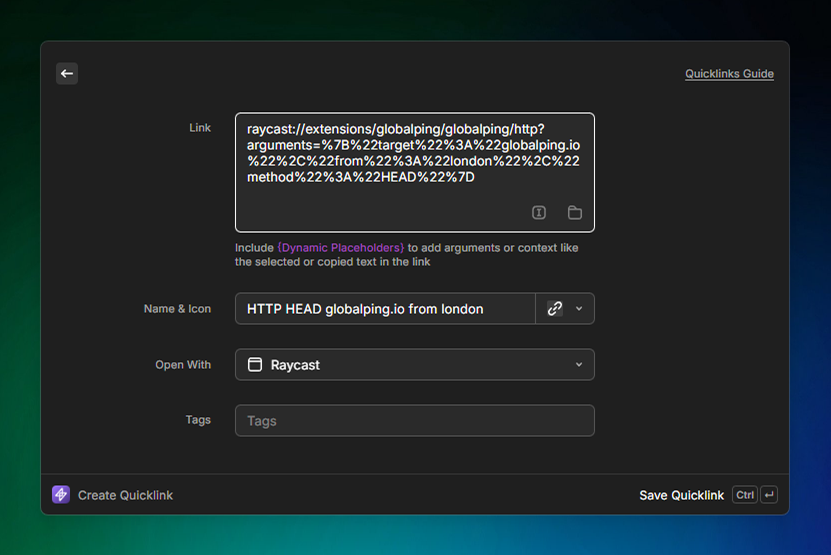
Task: Click the Enter key hint icon
Action: pos(769,495)
